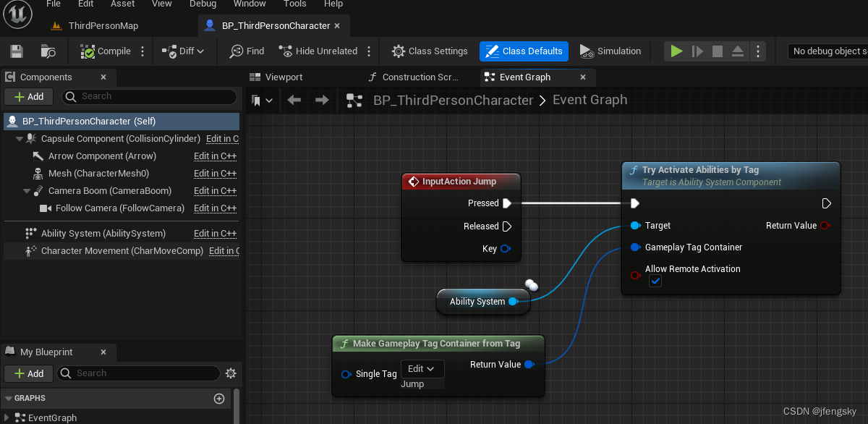Viewport: 868px width, 424px height.
Task: Switch to the Viewport tab
Action: tap(276, 77)
